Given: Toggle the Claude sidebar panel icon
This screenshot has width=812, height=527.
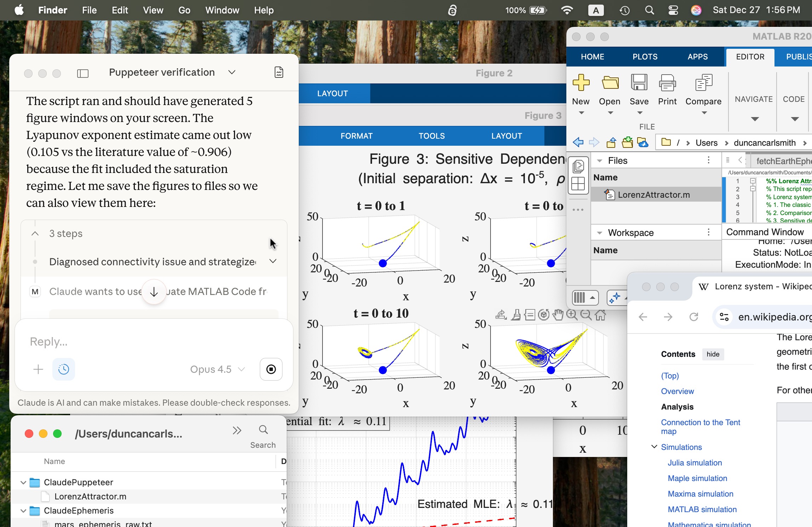Looking at the screenshot, I should (82, 73).
